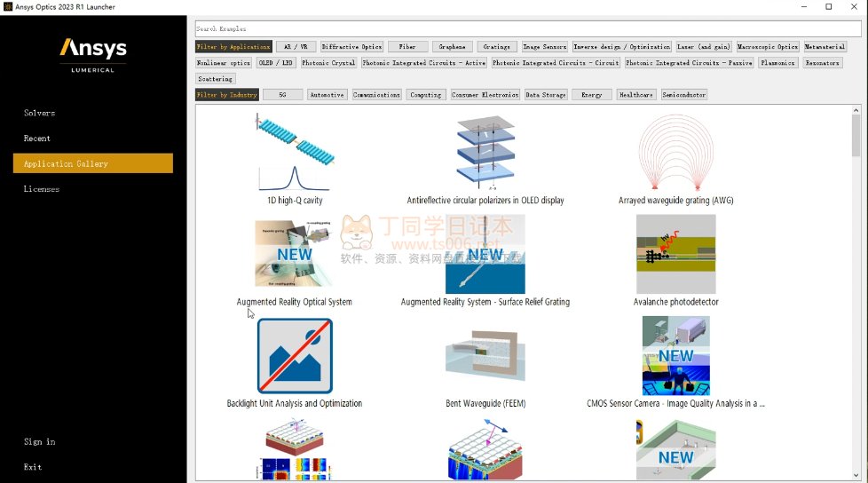Image resolution: width=868 pixels, height=483 pixels.
Task: Click "Augmented Reality Optical System" caption text
Action: pyautogui.click(x=295, y=302)
